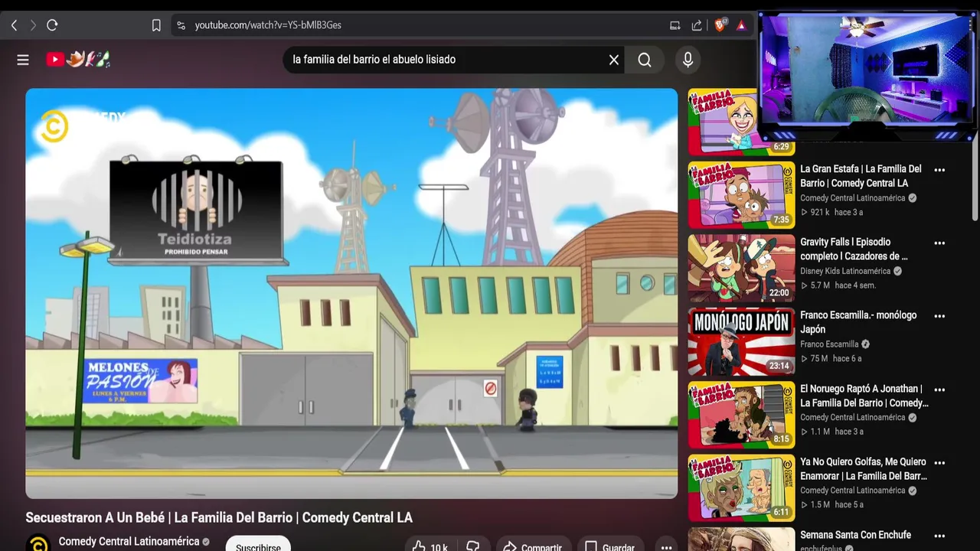Open options menu for monólogo Japón video
Viewport: 980px width, 551px height.
point(939,316)
